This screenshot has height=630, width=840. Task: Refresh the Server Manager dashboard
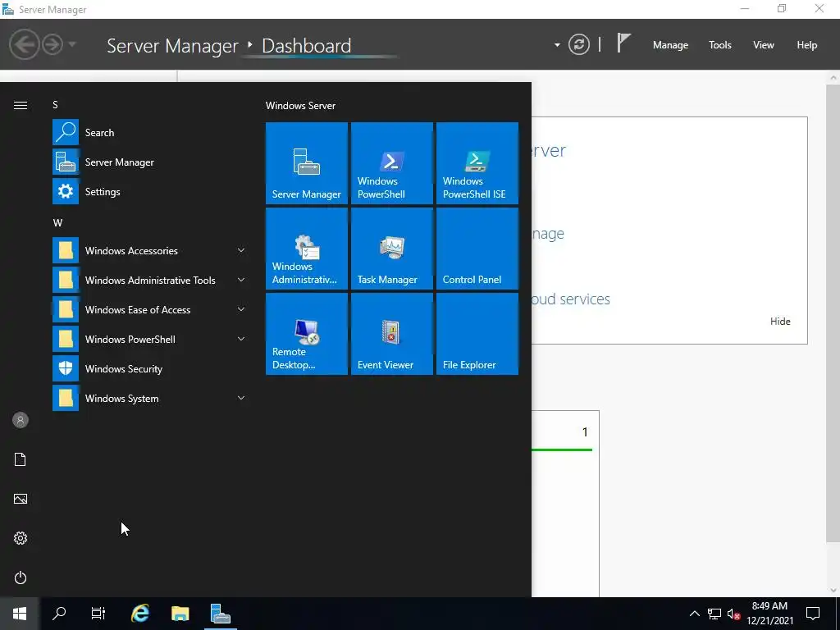578,44
